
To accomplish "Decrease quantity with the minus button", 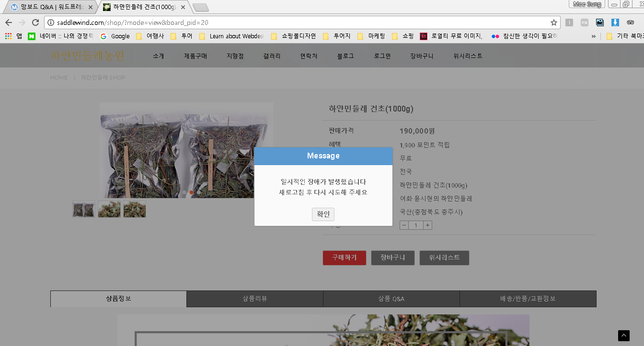I will [x=404, y=225].
